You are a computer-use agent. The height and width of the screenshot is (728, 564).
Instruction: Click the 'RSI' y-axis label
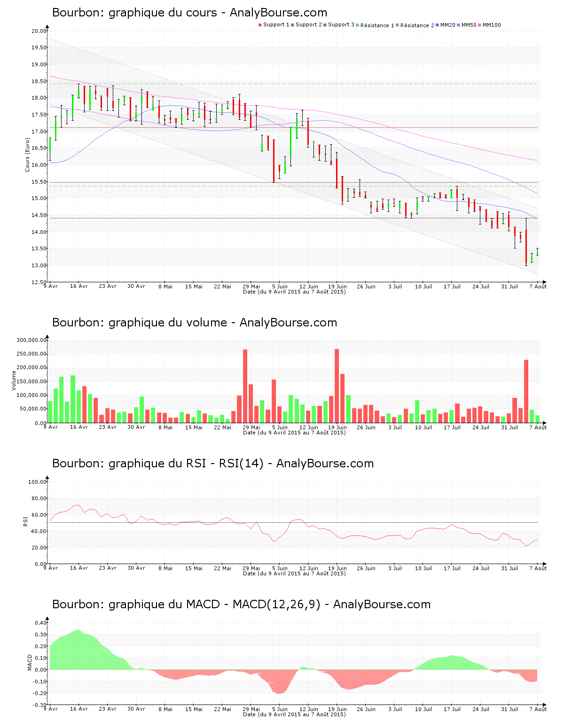[x=26, y=521]
